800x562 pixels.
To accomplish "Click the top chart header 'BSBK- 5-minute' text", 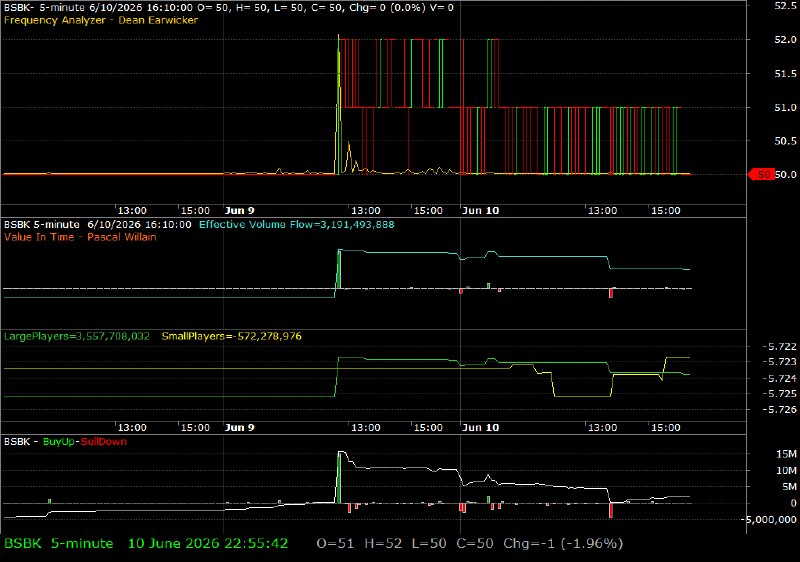I will [44, 8].
